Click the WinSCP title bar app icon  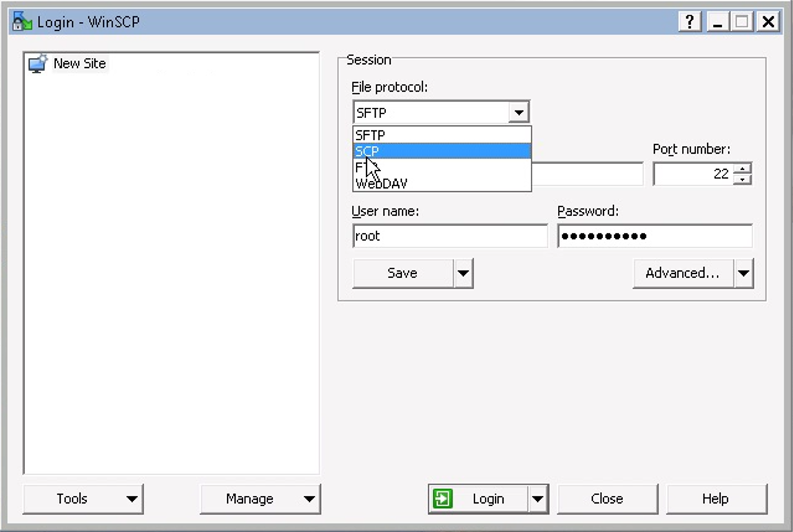pos(22,22)
